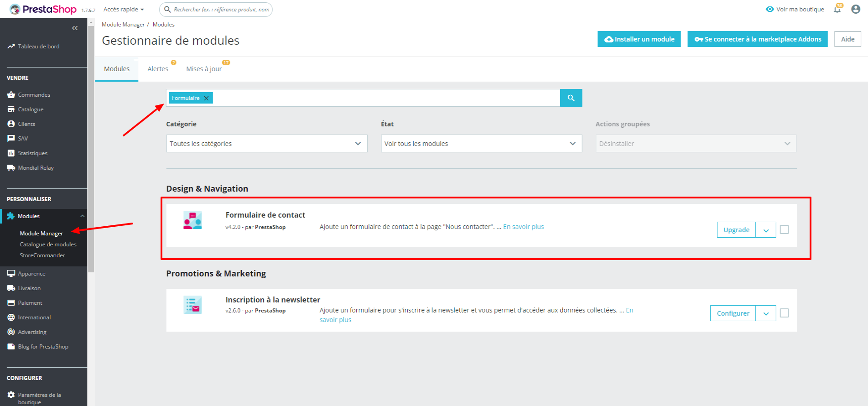Expand Upgrade button dropdown arrow
868x406 pixels.
click(x=766, y=230)
